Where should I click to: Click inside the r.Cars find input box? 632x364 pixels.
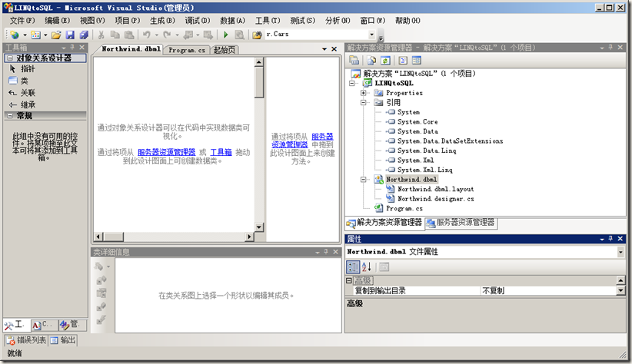pos(316,35)
